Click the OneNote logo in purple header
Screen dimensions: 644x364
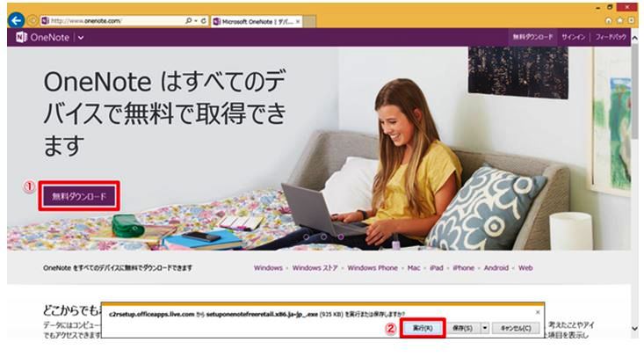click(43, 38)
